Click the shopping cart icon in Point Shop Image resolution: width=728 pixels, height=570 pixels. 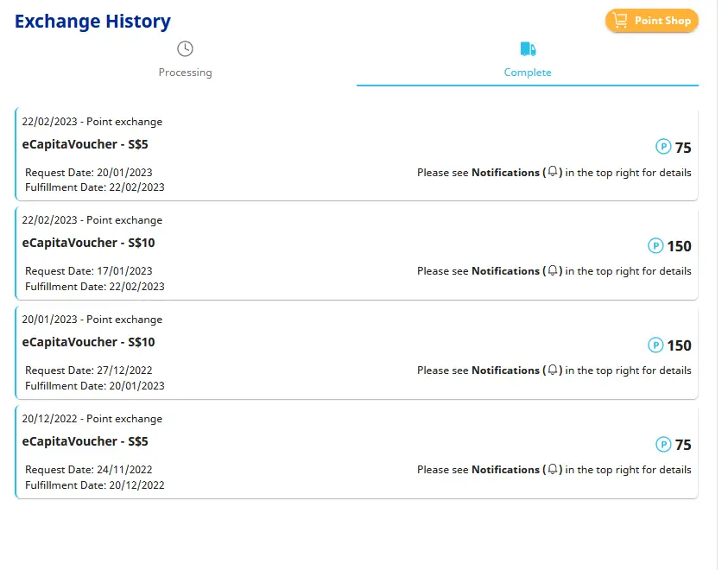tap(620, 21)
